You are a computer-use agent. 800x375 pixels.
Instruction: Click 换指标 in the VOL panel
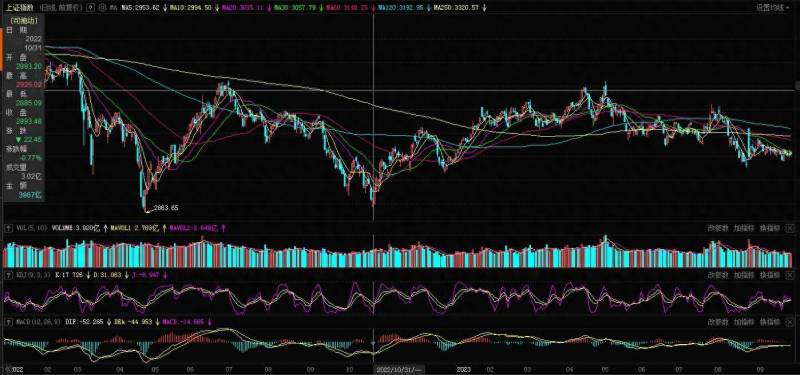770,228
